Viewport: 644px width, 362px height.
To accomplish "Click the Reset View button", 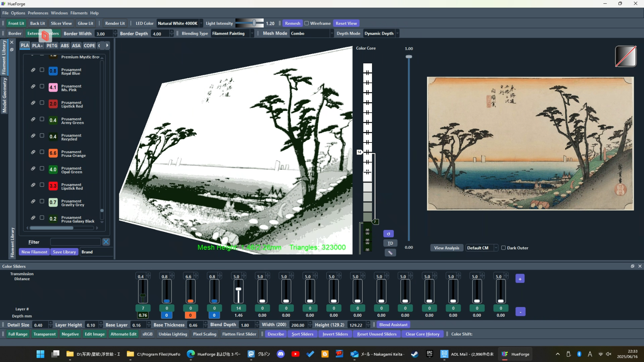I will (x=346, y=23).
